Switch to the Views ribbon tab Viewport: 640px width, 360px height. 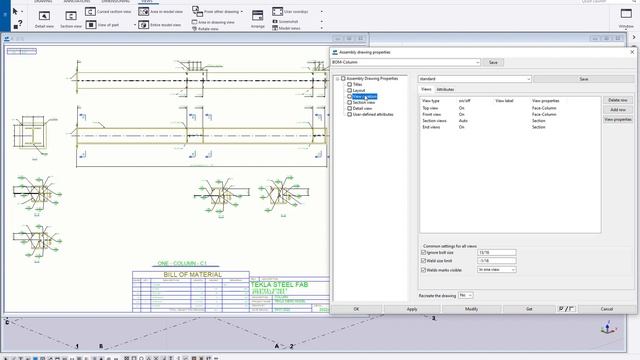point(148,2)
